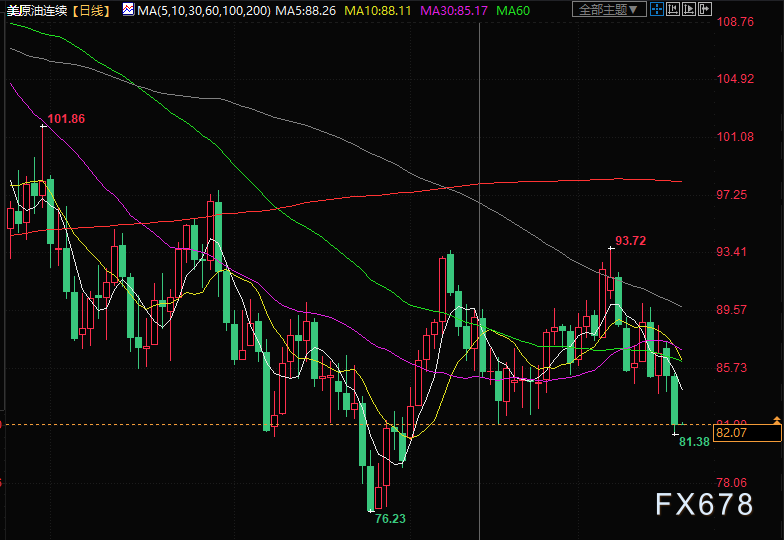Viewport: 784px width, 540px height.
Task: Click the 93.72 peak price label
Action: tap(630, 241)
